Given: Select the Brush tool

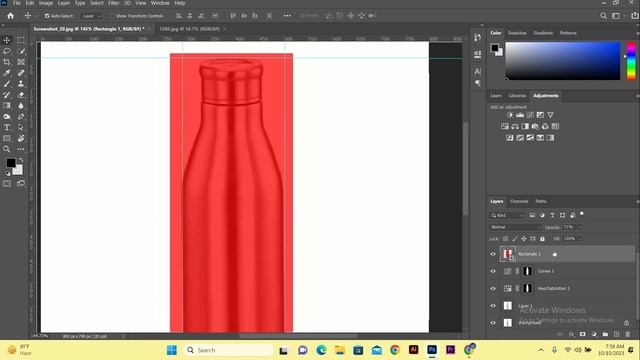Looking at the screenshot, I should pyautogui.click(x=7, y=84).
